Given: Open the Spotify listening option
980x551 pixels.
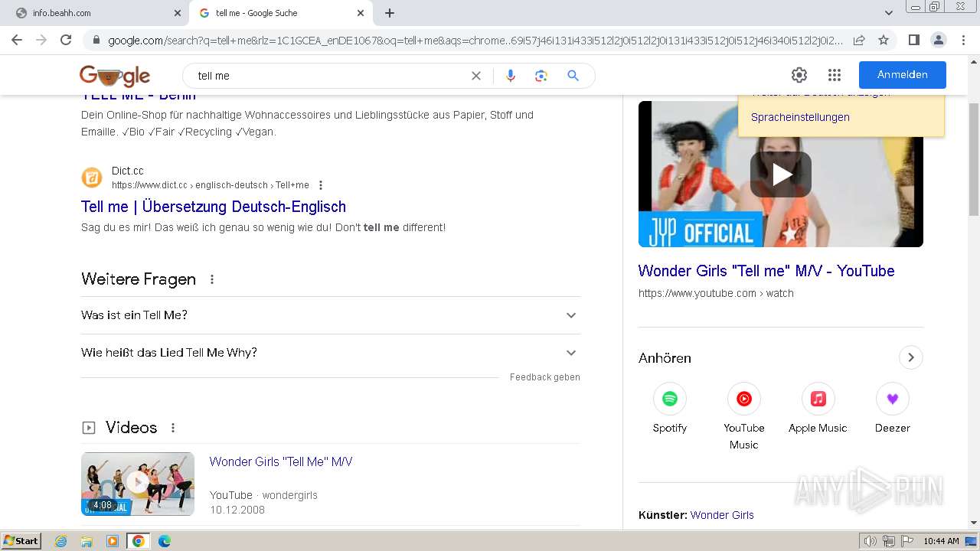Looking at the screenshot, I should click(670, 409).
